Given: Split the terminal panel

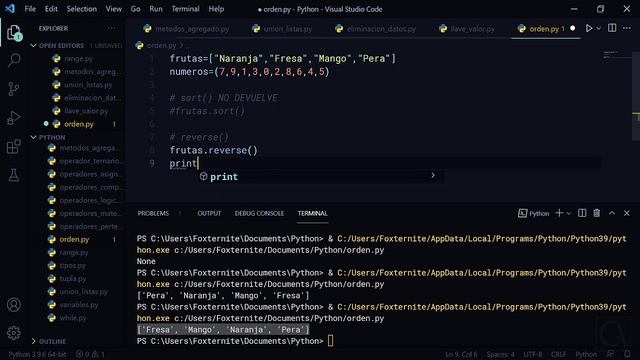Looking at the screenshot, I should tap(582, 213).
